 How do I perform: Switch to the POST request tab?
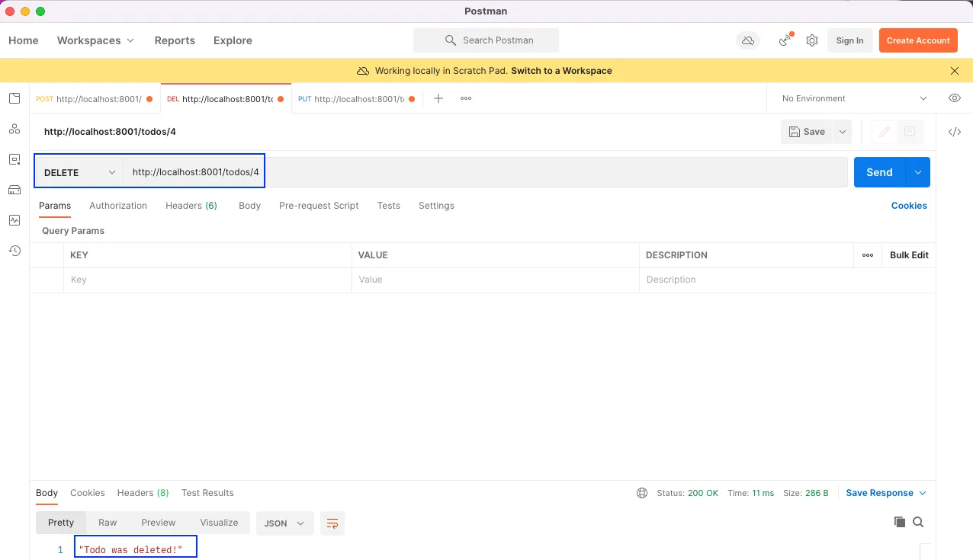95,99
